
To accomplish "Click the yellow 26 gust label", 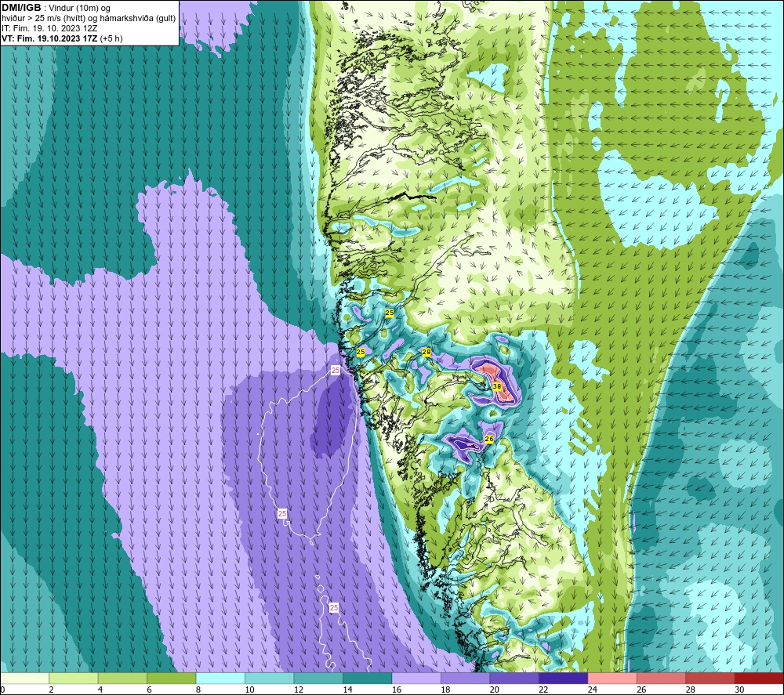I will [489, 439].
